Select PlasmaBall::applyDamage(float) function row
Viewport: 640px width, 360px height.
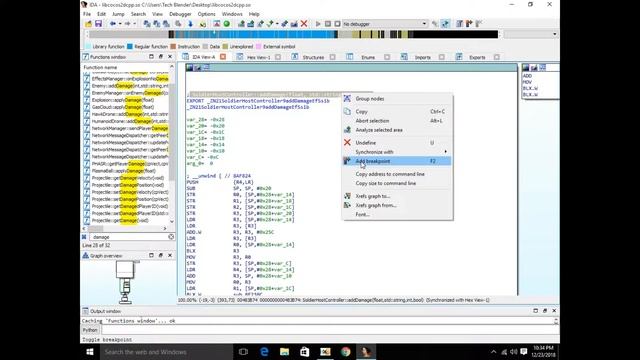(x=126, y=171)
